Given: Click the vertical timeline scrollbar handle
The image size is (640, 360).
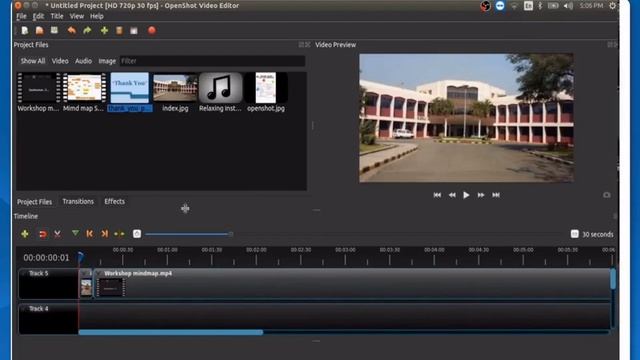Looking at the screenshot, I should click(613, 280).
